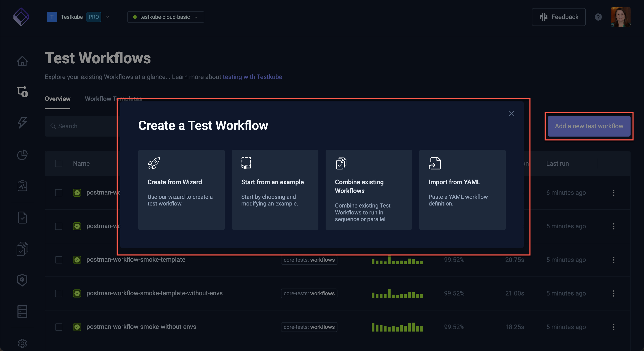Open the lightning bolt triggers icon
This screenshot has width=644, height=351.
tap(22, 123)
